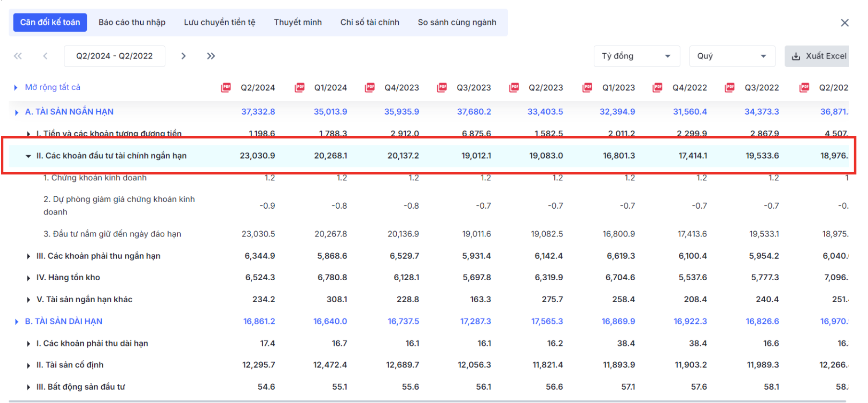Open the Q2/2024 PDF report icon
The width and height of the screenshot is (868, 403).
(x=226, y=87)
